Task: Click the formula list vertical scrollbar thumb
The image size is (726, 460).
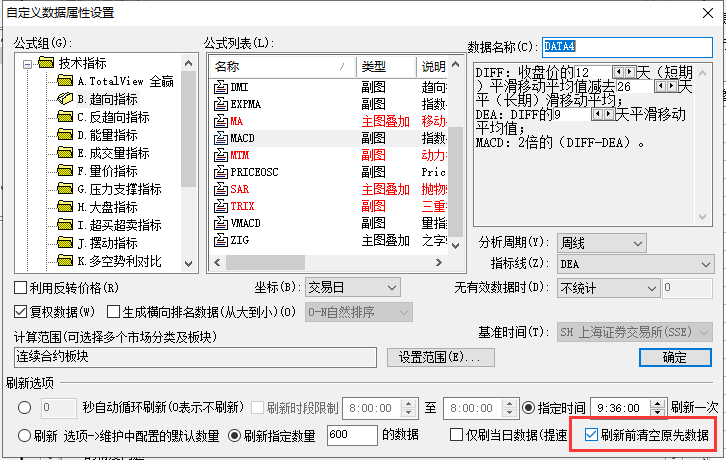Action: 456,181
